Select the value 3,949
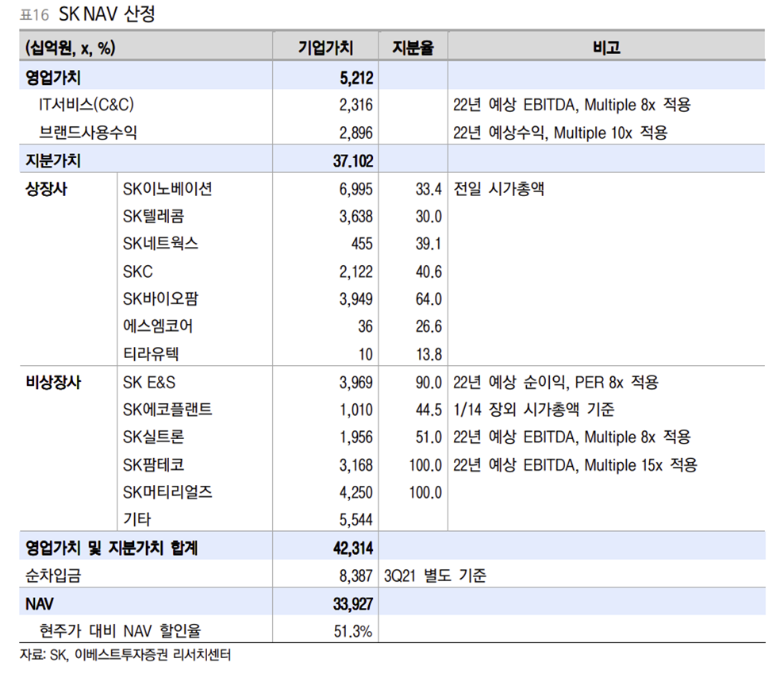The image size is (784, 674). (356, 299)
